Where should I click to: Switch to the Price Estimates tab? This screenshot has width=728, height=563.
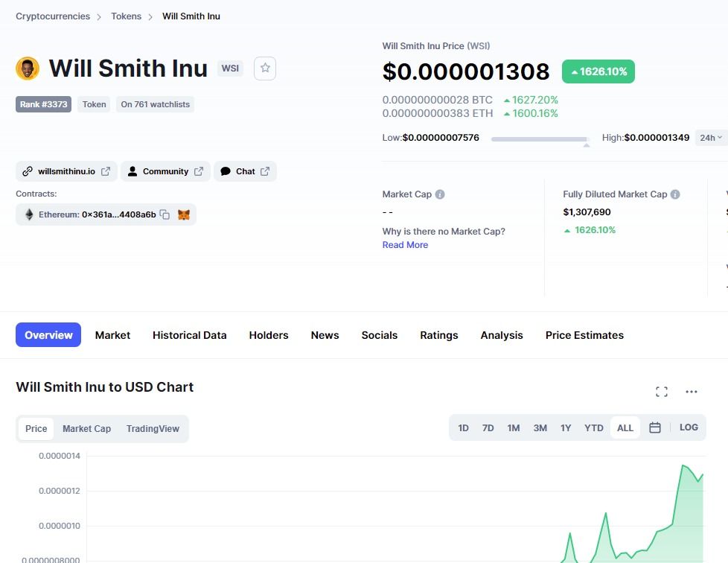[x=584, y=335]
